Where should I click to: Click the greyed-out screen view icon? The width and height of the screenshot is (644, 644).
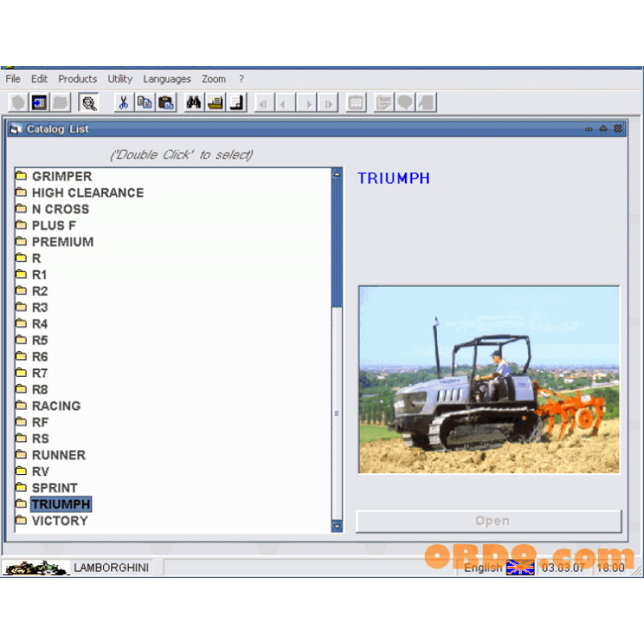356,102
